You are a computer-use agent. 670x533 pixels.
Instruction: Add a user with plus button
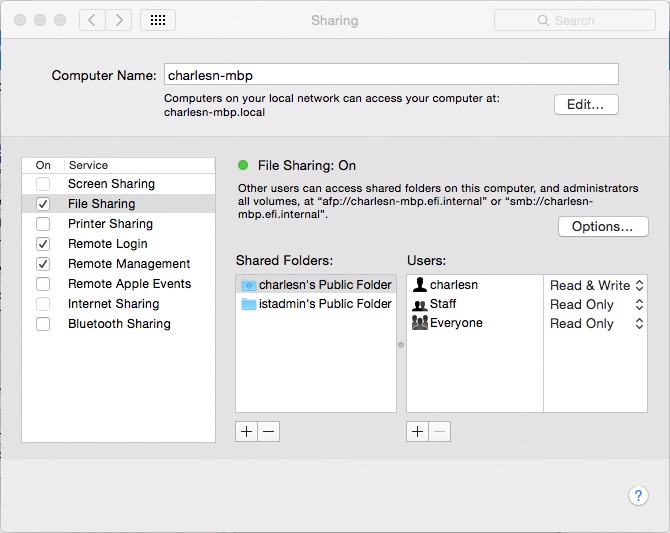418,431
